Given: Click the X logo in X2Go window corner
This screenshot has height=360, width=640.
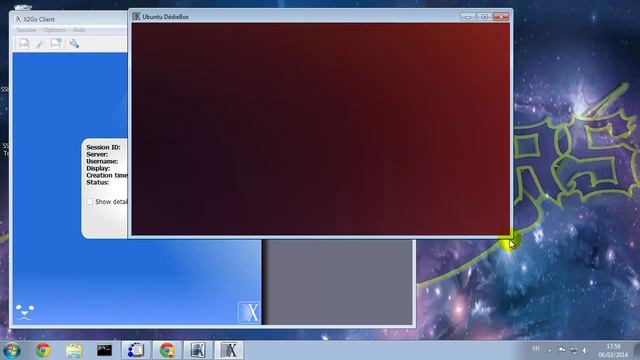Looking at the screenshot, I should (x=249, y=313).
